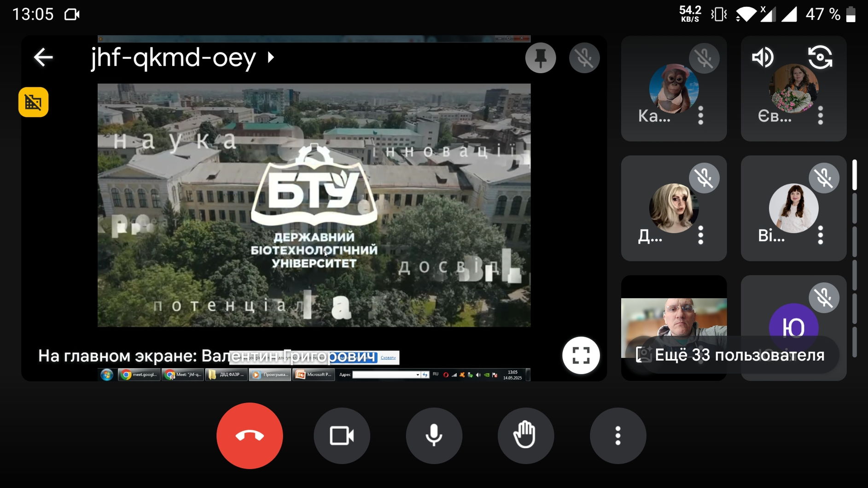Open the Windows Start orb in the shared screen
The height and width of the screenshot is (488, 868).
[x=107, y=375]
